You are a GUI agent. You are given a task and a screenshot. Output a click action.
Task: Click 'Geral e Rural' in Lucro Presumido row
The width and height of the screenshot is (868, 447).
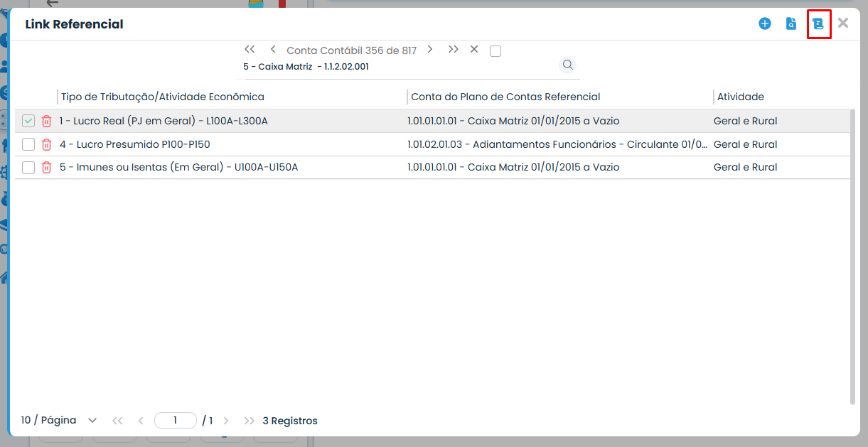click(x=746, y=144)
